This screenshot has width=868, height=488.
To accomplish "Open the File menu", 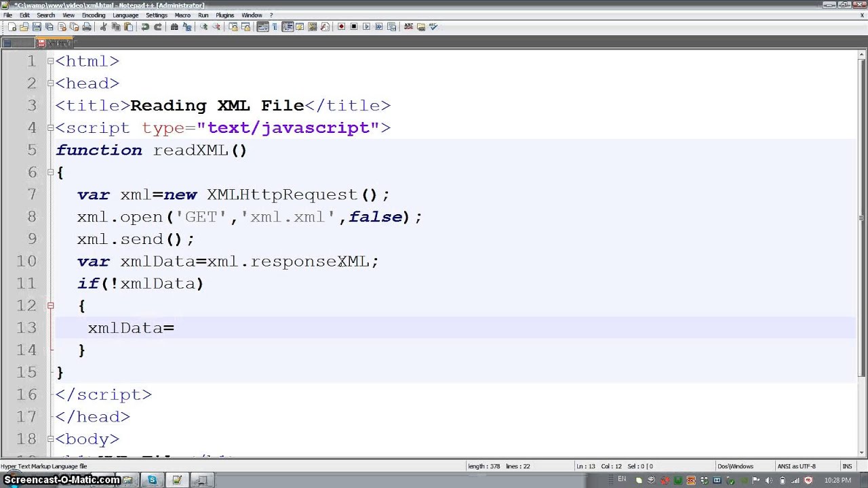I will coord(7,15).
